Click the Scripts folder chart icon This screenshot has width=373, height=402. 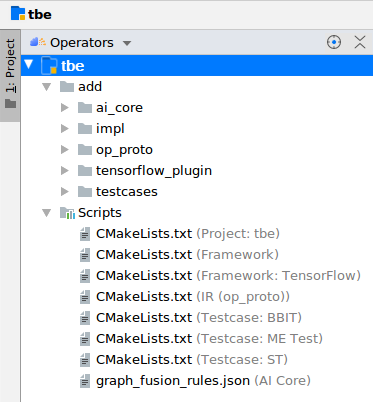[67, 213]
